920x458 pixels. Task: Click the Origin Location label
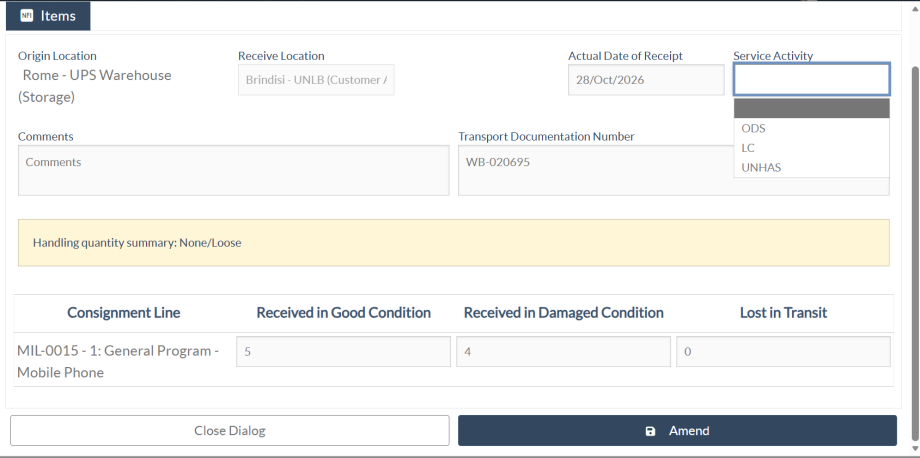pyautogui.click(x=57, y=56)
